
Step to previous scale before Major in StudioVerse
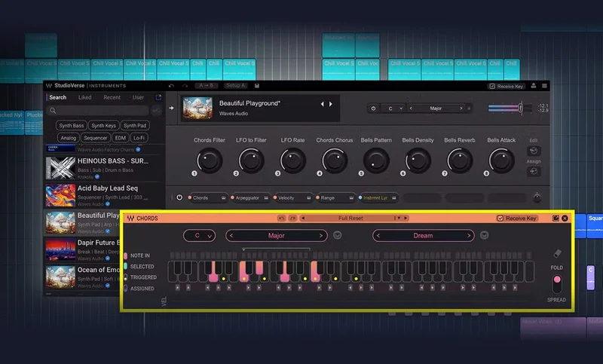(411, 109)
